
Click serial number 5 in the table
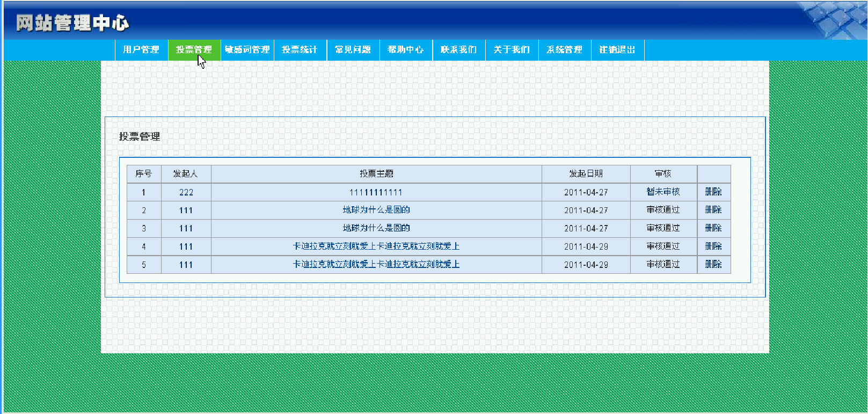tap(144, 265)
